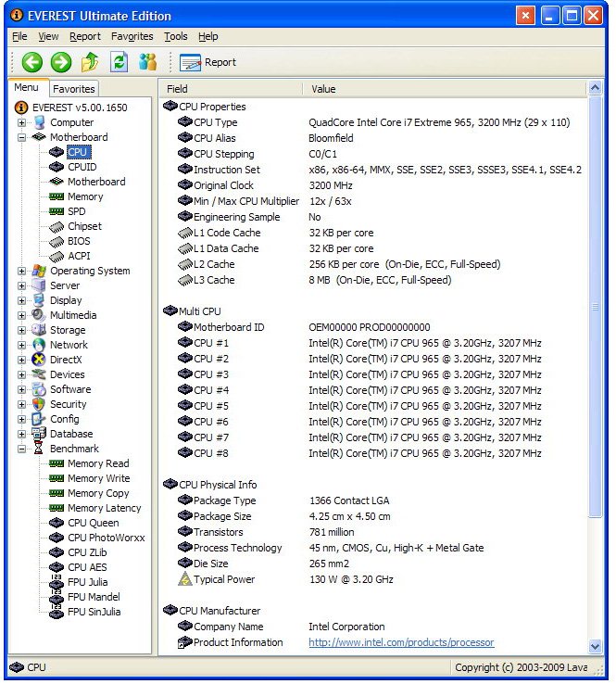Click the Value column header
Viewport: 616px width, 684px height.
(444, 89)
